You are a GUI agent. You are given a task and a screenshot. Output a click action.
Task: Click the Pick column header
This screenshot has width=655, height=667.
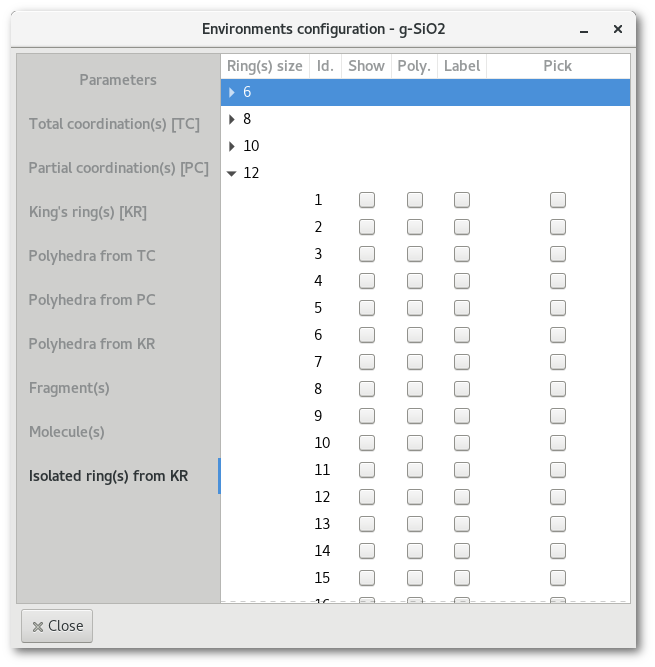pos(558,66)
